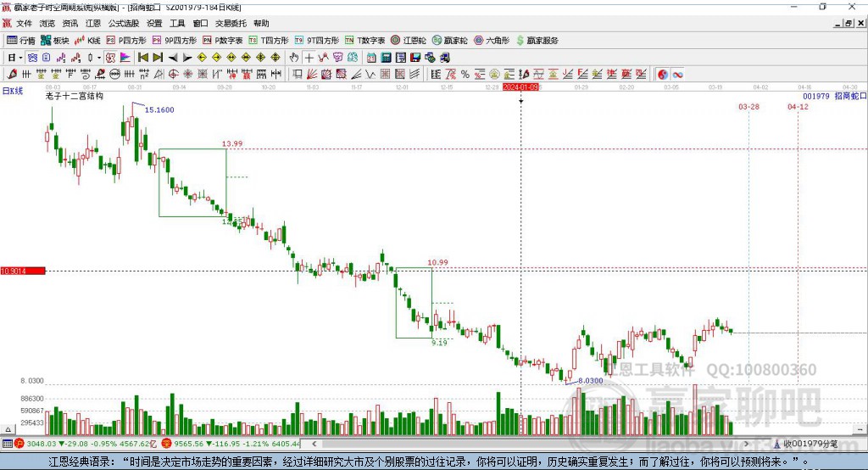Screen dimensions: 868x470
Task: Open the 工具 menu
Action: point(177,23)
